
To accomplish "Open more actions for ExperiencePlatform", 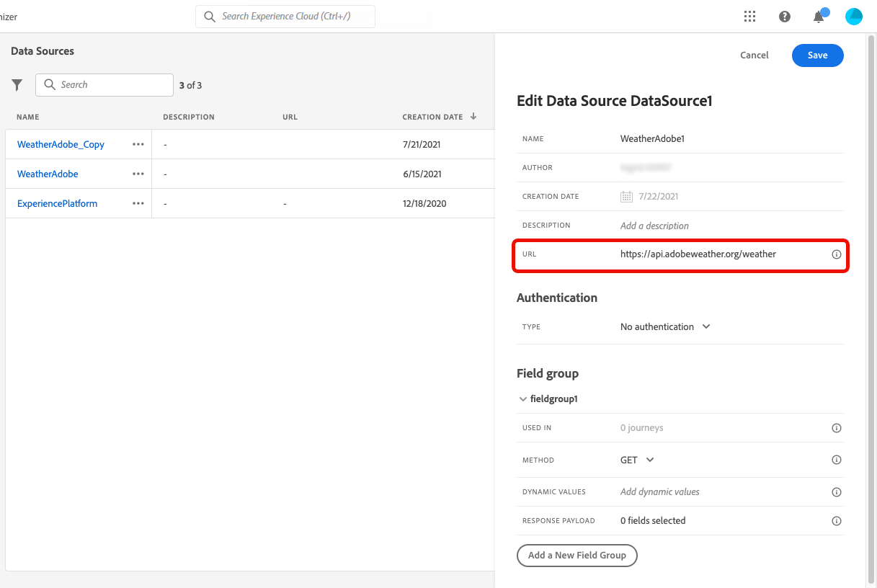I will 138,203.
